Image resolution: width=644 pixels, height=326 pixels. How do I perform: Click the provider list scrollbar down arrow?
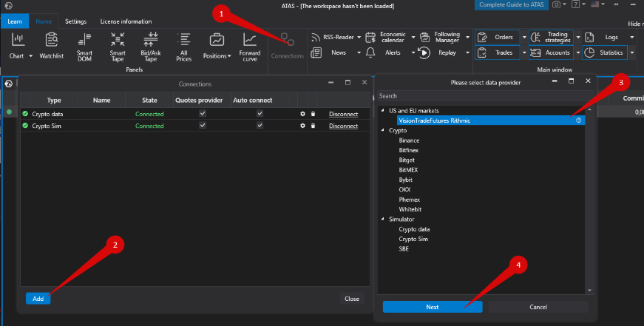[590, 291]
